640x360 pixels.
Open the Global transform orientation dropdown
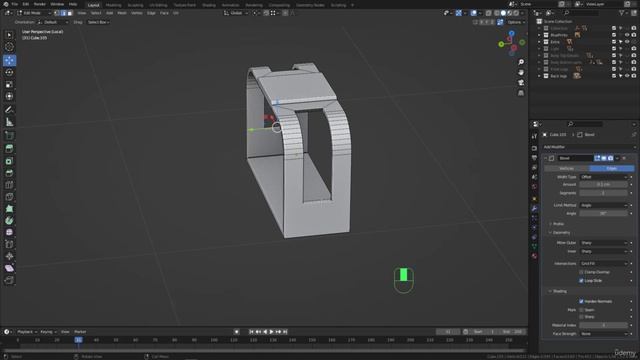tap(236, 13)
